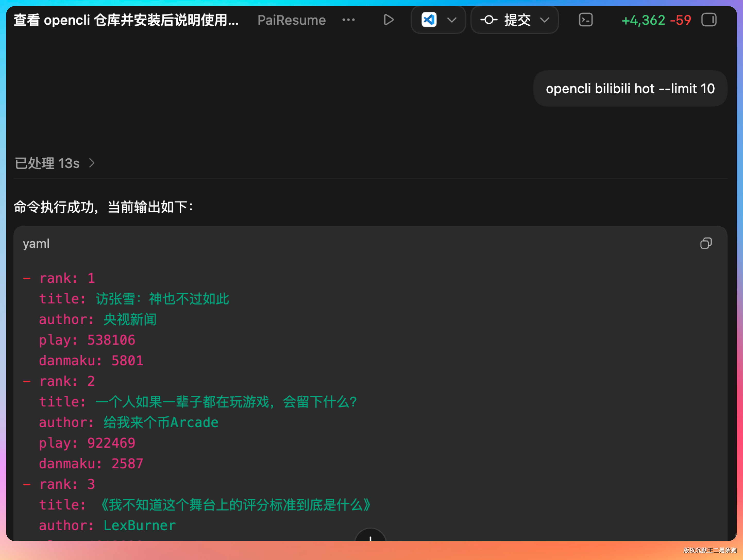The height and width of the screenshot is (560, 743).
Task: Click the author LexBurner text
Action: [139, 525]
